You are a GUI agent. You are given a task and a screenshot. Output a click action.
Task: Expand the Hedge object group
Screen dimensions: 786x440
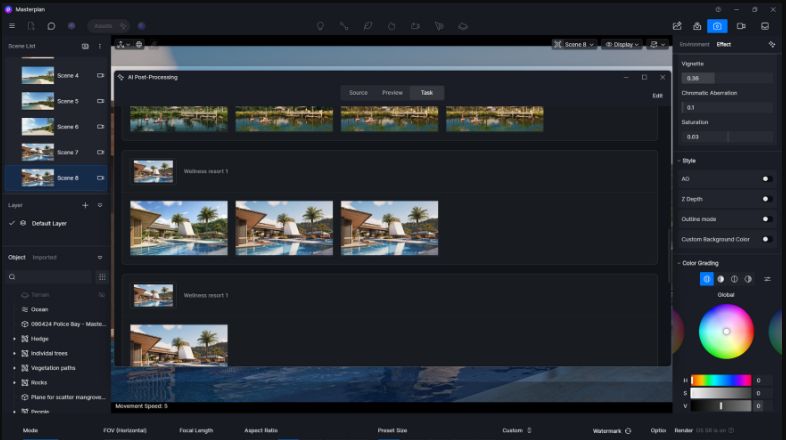click(x=14, y=339)
